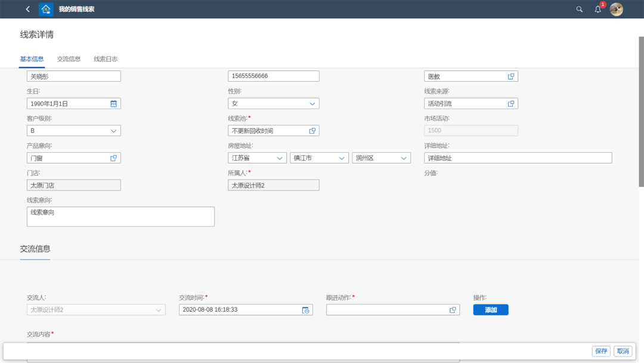This screenshot has height=363, width=644.
Task: Click the search magnifier icon
Action: 579,9
